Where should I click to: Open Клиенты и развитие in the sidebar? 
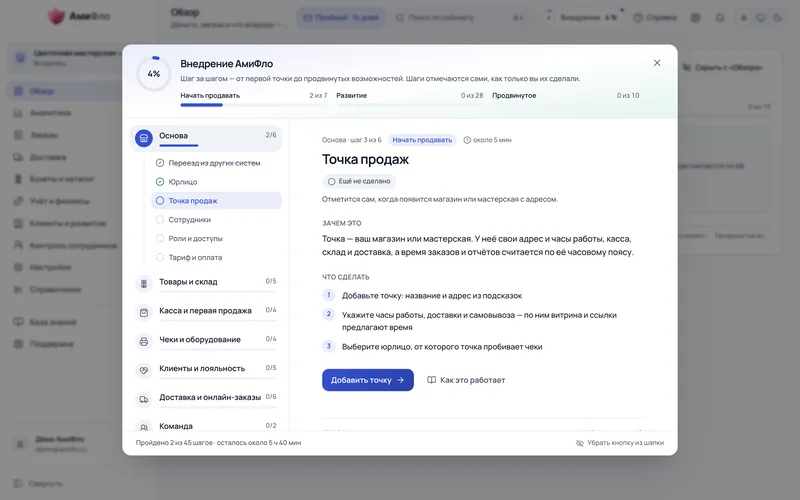click(x=65, y=223)
